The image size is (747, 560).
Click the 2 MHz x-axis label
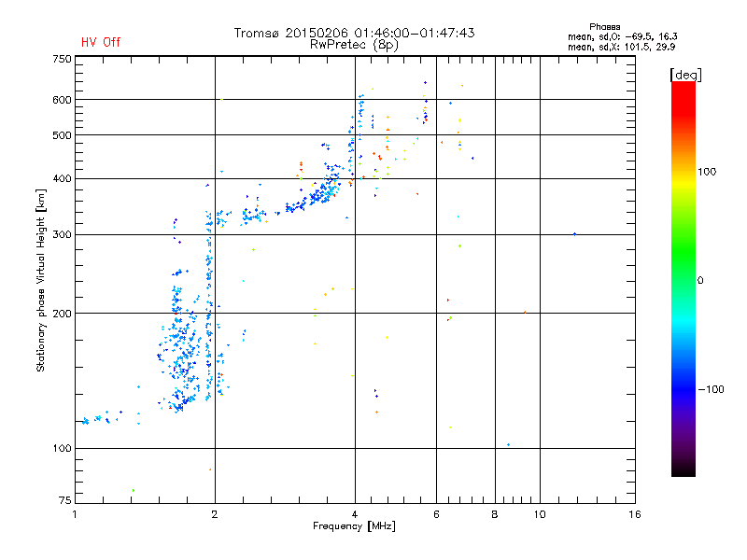[x=215, y=514]
